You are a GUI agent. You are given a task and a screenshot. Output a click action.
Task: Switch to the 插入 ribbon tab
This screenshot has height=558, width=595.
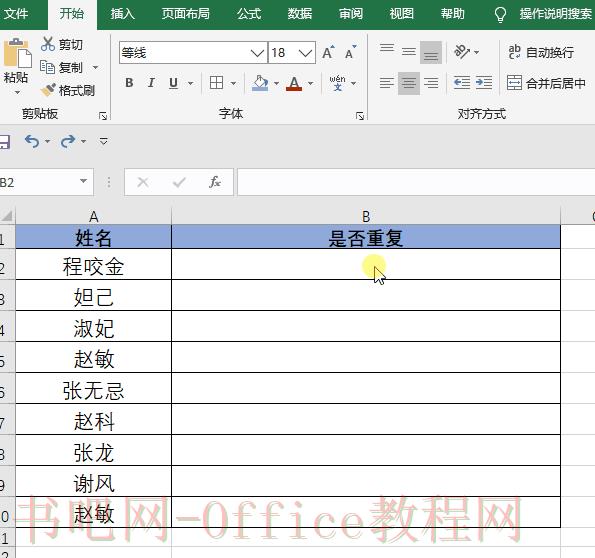[x=122, y=14]
